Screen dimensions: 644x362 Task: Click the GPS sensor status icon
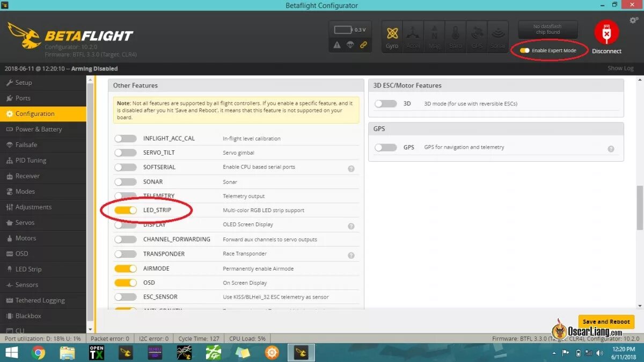coord(477,36)
